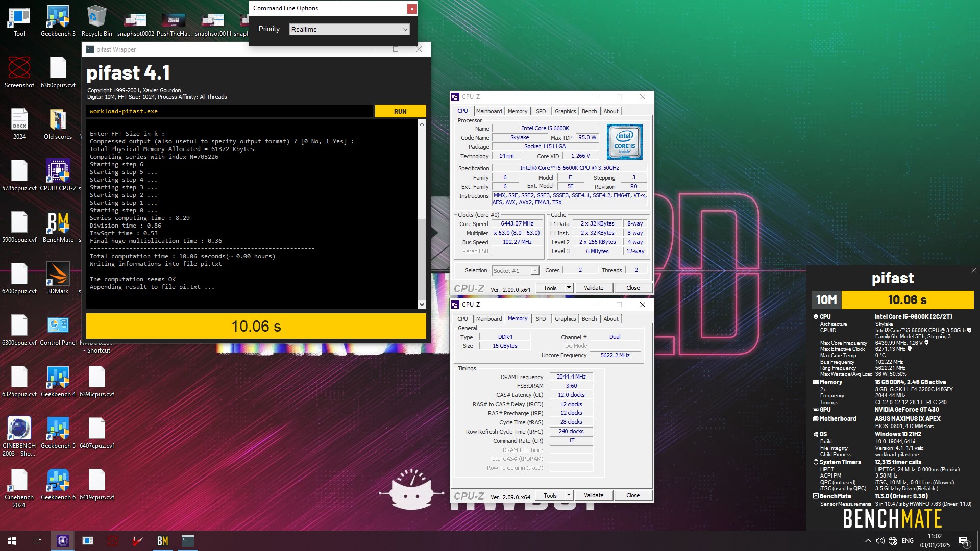Click the taskbar clock showing 11:02
The height and width of the screenshot is (551, 980).
coord(935,541)
